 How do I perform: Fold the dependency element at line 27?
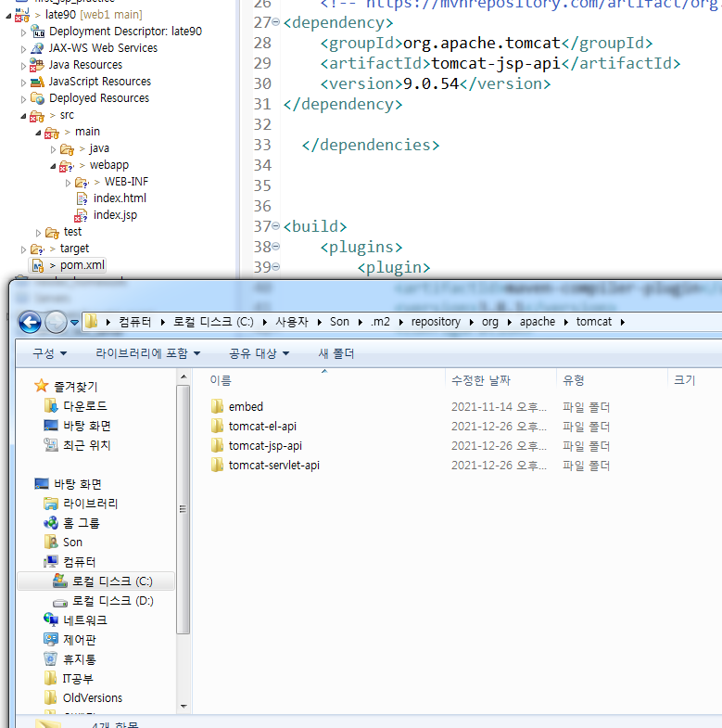pos(275,22)
